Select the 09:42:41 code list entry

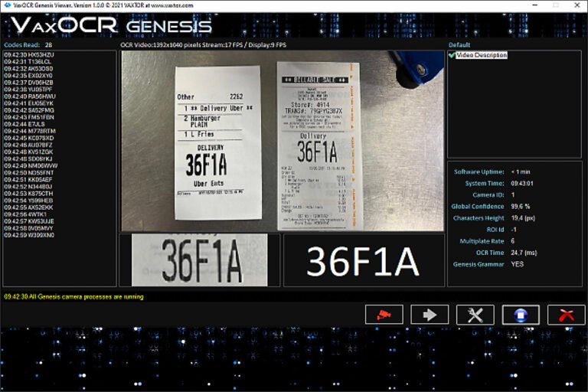click(x=29, y=103)
